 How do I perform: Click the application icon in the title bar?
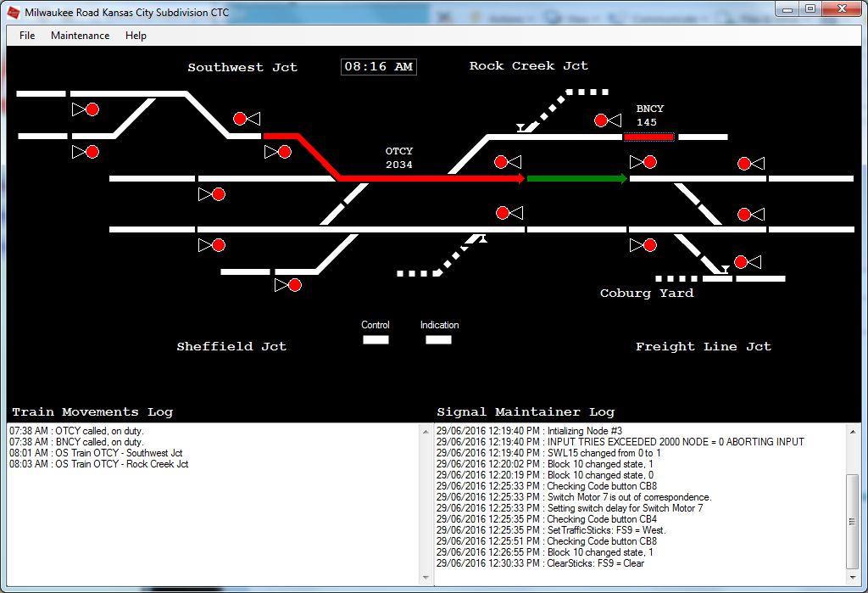tap(14, 12)
